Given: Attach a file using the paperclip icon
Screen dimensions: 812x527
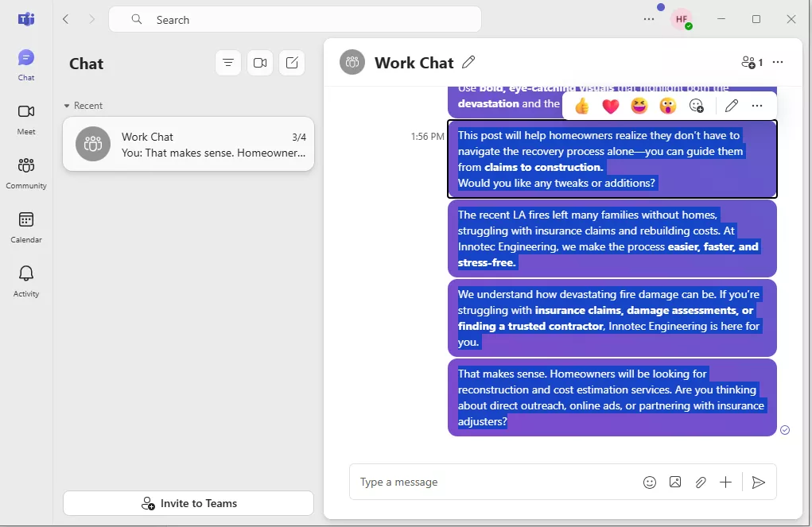Looking at the screenshot, I should tap(701, 482).
